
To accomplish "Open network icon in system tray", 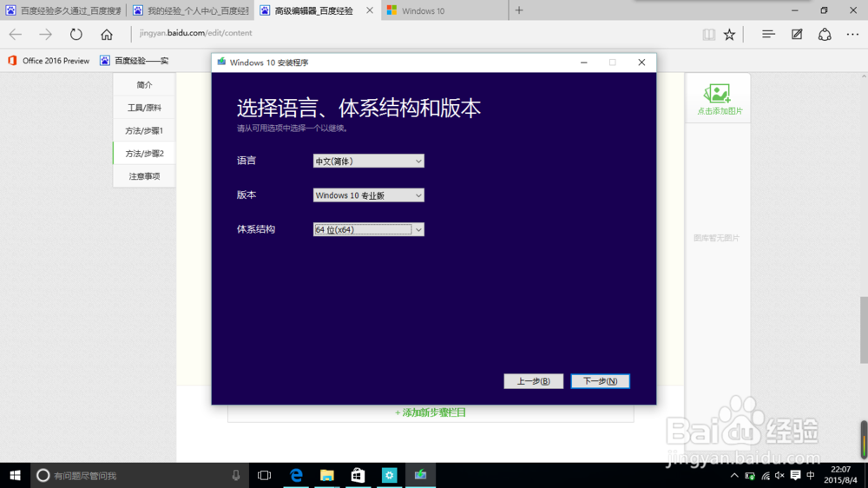I will coord(766,475).
